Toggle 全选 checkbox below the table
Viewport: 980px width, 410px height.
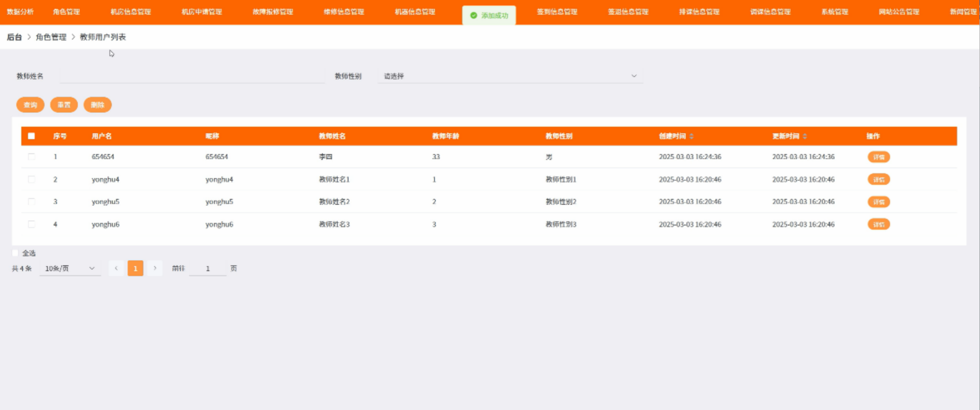coord(16,253)
